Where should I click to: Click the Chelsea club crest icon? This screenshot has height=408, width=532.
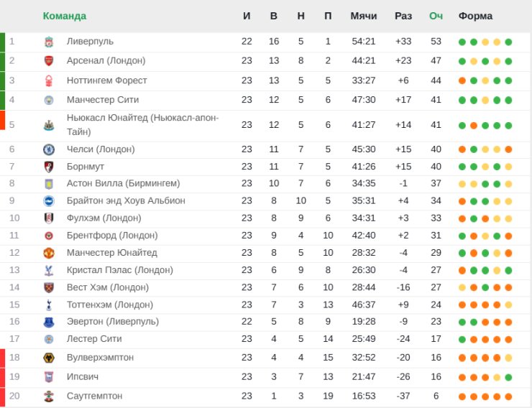pyautogui.click(x=49, y=149)
